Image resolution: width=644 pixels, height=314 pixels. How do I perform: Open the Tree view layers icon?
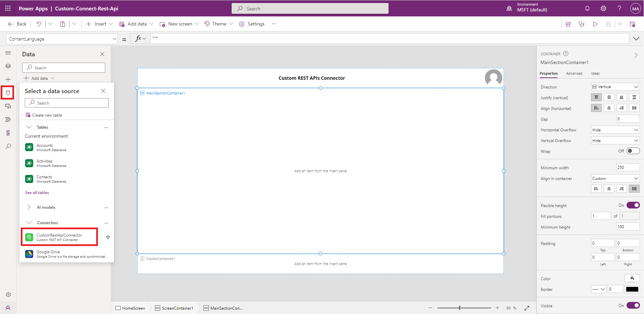(x=8, y=66)
